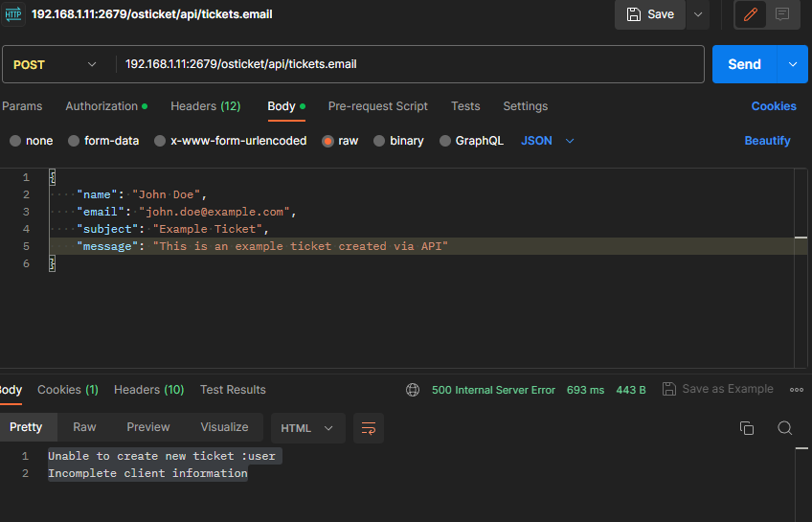Click the search icon in response panel
The image size is (812, 522).
pos(784,428)
